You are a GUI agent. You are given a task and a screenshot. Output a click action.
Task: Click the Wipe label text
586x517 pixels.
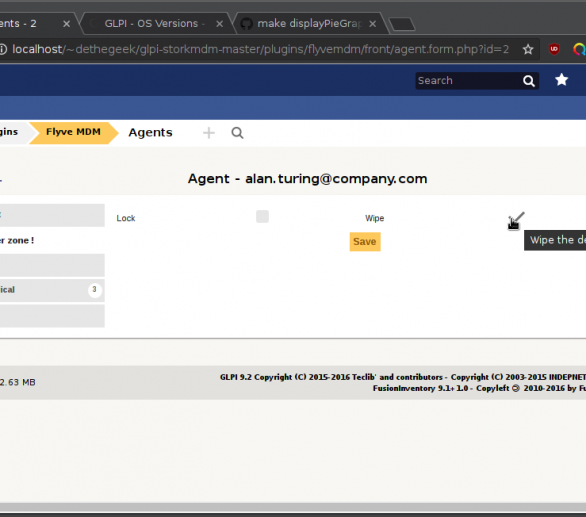tap(374, 218)
